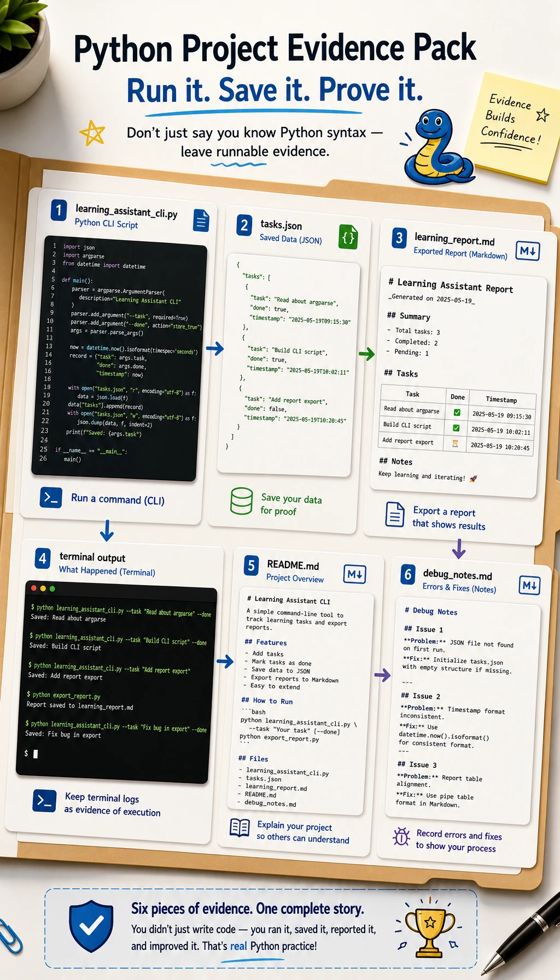This screenshot has height=980, width=560.
Task: Click the "Done" table column header
Action: 458,397
